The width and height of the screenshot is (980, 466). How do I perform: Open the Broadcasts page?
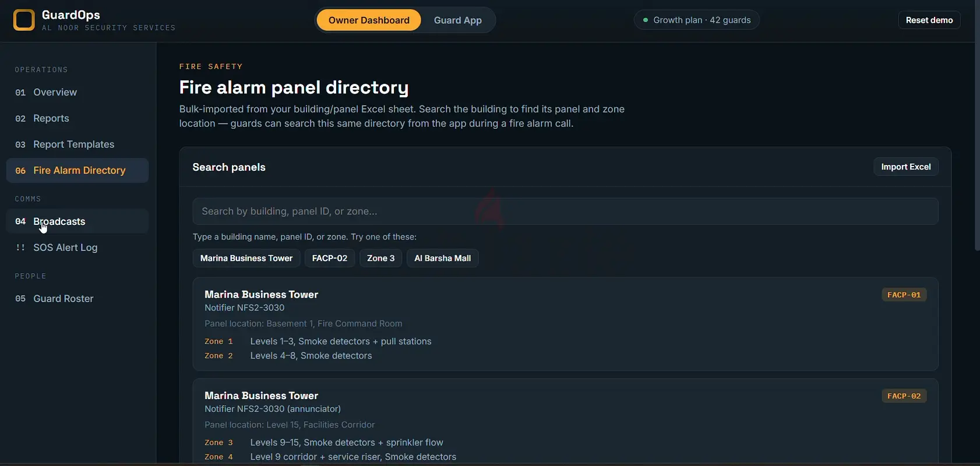(77, 221)
